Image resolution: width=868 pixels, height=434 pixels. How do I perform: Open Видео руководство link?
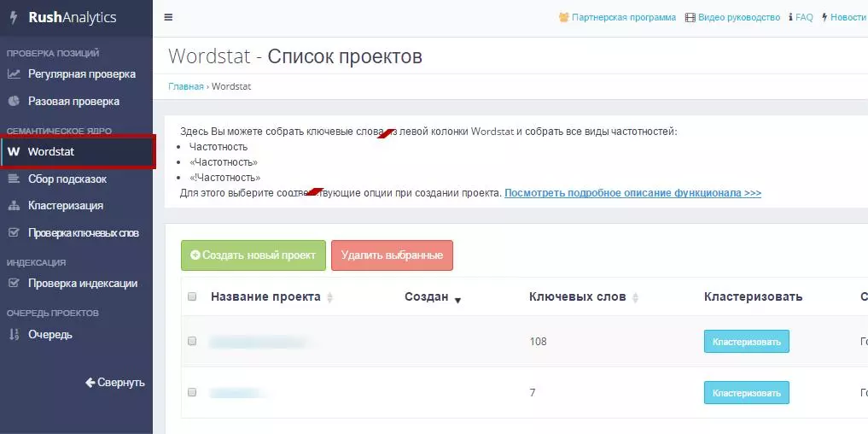[739, 17]
